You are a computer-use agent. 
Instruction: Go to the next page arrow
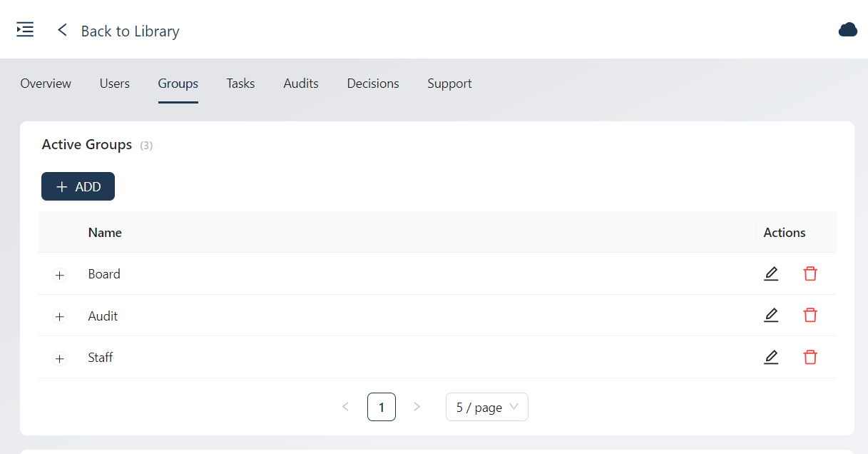click(x=417, y=407)
